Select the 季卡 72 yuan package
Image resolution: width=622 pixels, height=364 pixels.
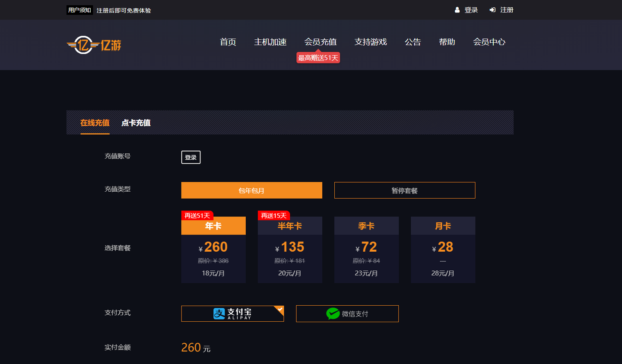(x=366, y=250)
